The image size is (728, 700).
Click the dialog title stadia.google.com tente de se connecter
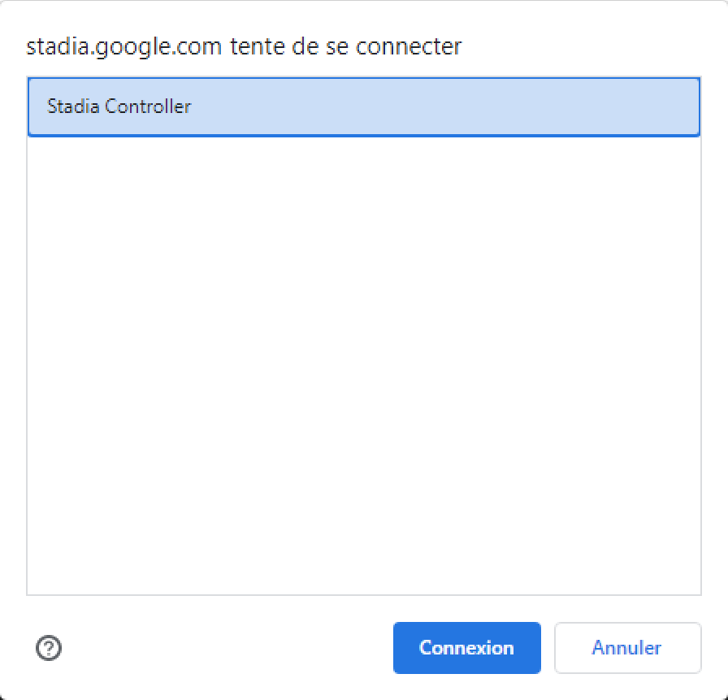click(245, 47)
